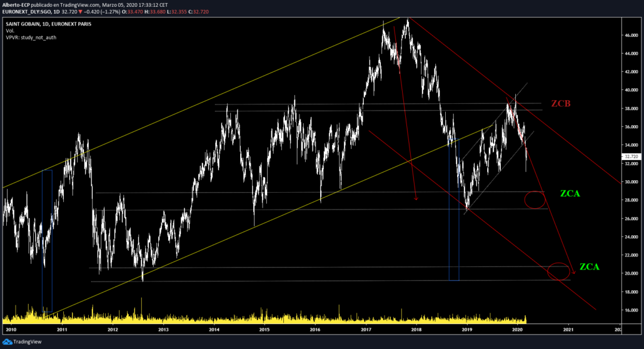The height and width of the screenshot is (349, 644).
Task: Click the 28.000 price axis label
Action: click(x=631, y=200)
